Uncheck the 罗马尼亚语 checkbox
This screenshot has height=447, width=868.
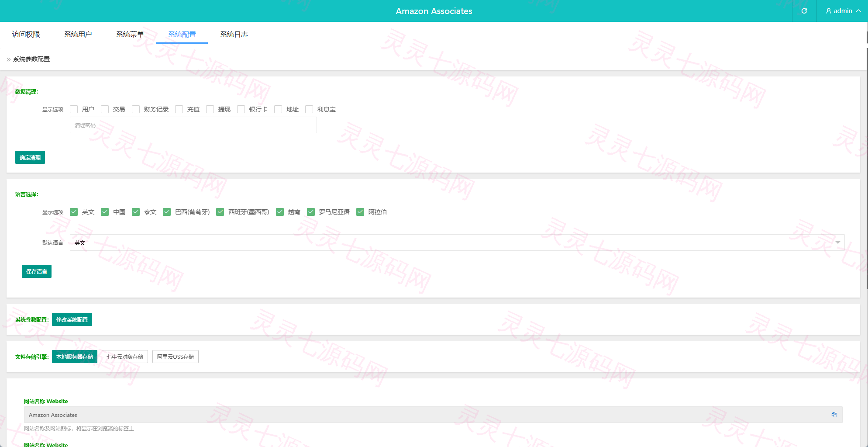click(x=311, y=212)
